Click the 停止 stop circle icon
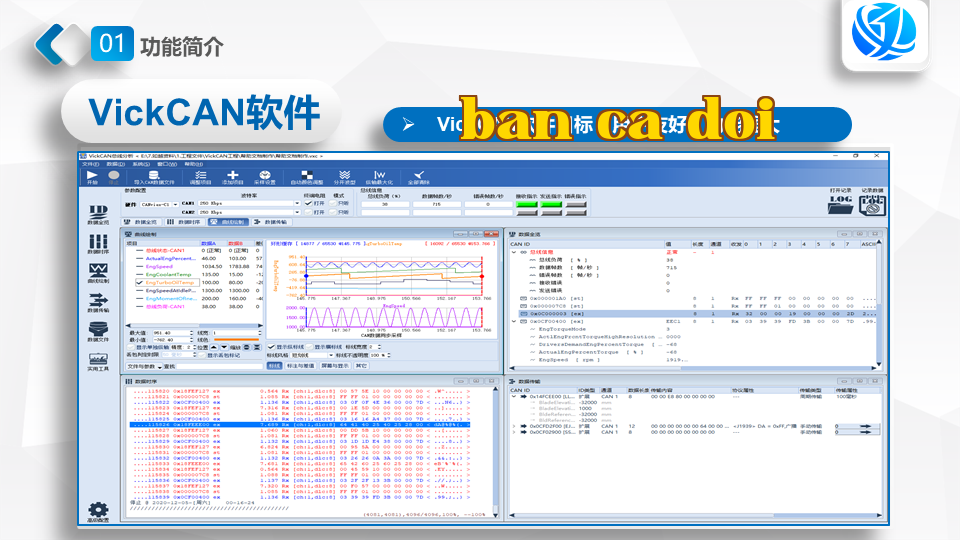The image size is (960, 540). click(x=113, y=175)
